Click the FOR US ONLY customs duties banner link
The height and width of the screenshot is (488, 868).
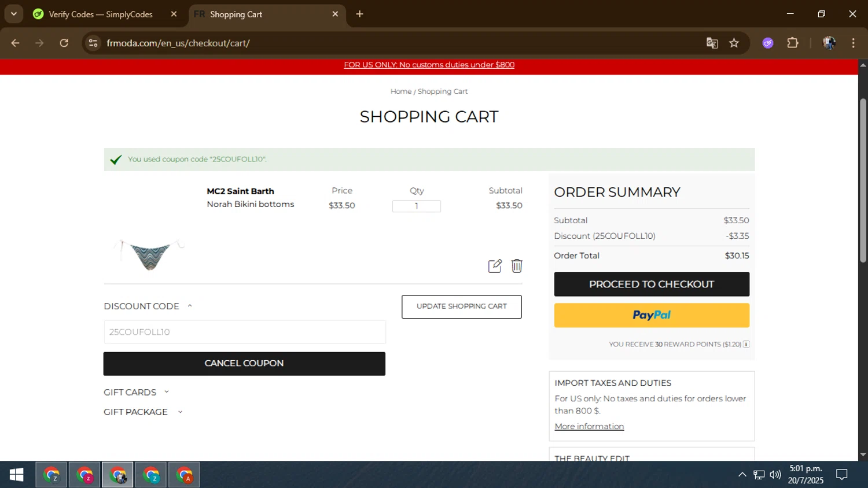tap(429, 65)
